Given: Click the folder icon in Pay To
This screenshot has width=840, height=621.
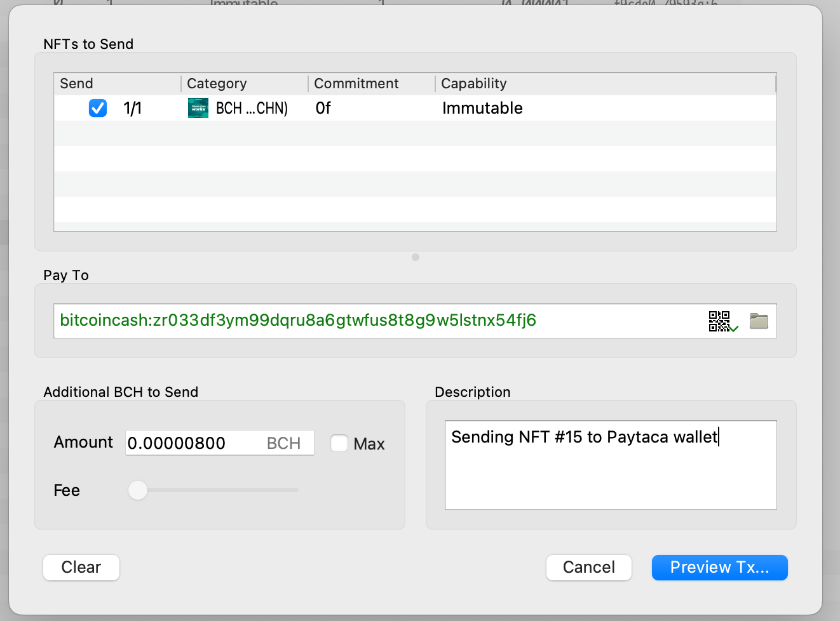Looking at the screenshot, I should pyautogui.click(x=759, y=321).
